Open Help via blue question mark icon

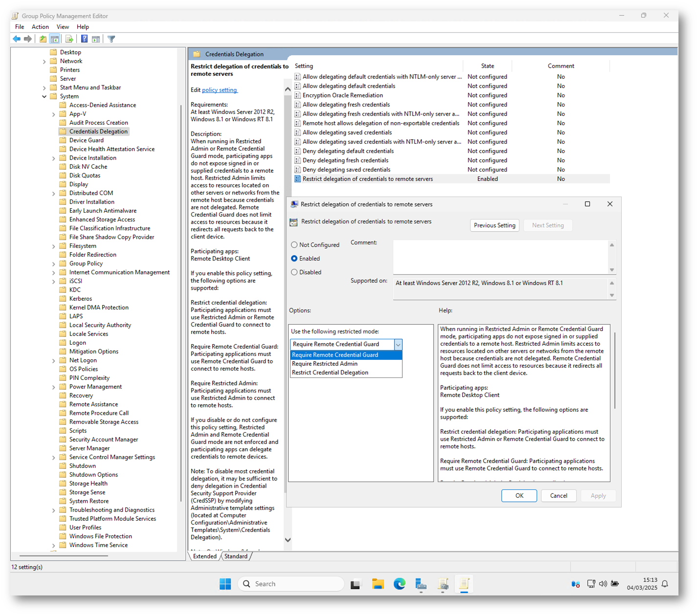84,39
